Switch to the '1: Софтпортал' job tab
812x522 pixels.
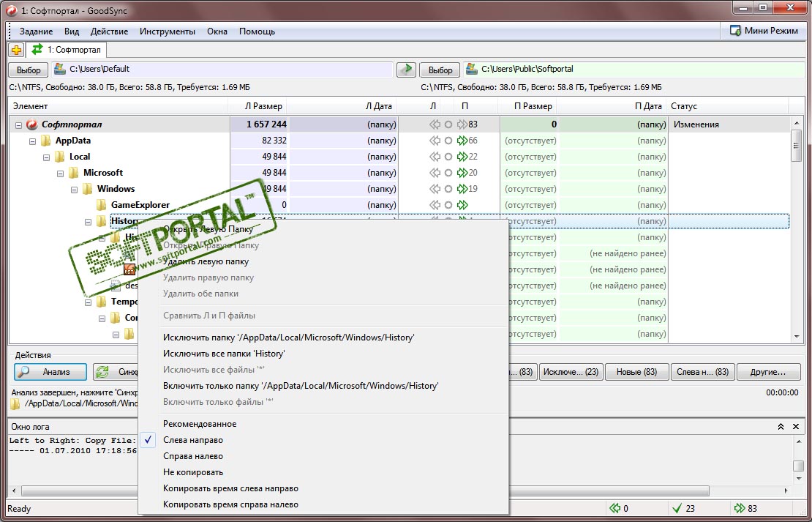pos(67,51)
